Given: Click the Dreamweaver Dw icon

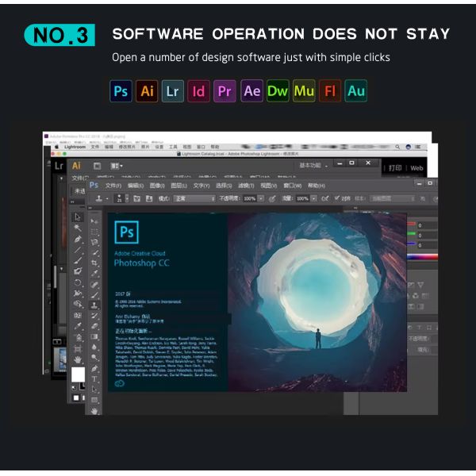Looking at the screenshot, I should click(x=278, y=91).
